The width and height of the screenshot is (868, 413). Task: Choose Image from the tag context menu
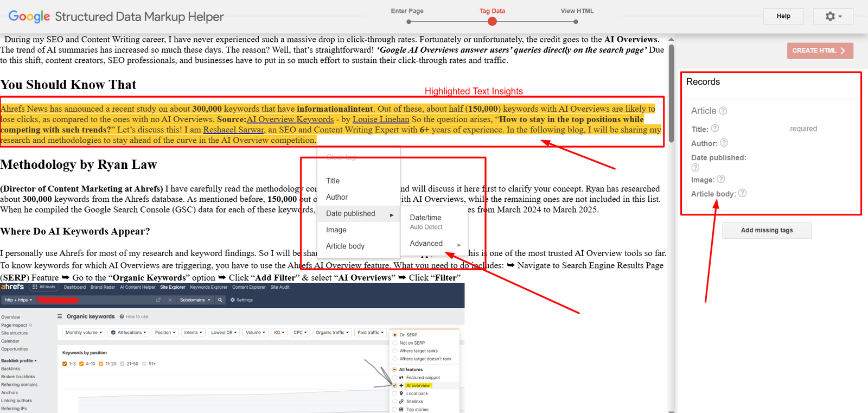359,230
